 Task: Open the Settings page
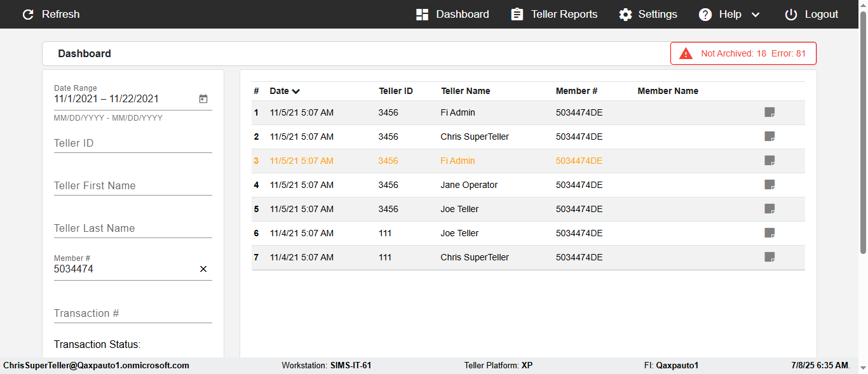(648, 15)
